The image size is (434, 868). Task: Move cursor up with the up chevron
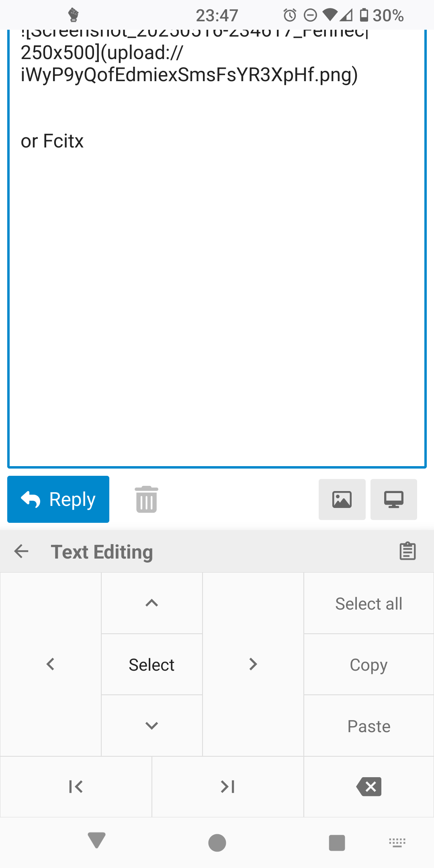click(x=151, y=603)
